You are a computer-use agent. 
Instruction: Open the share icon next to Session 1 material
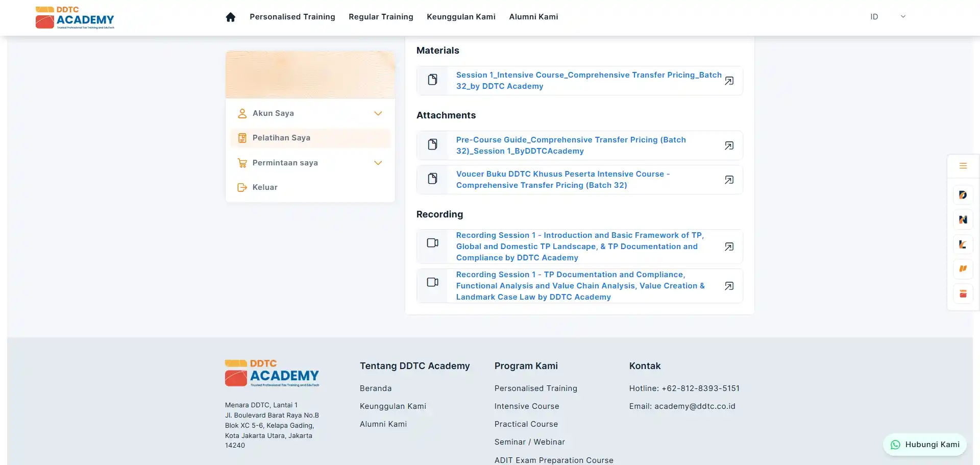pos(729,81)
